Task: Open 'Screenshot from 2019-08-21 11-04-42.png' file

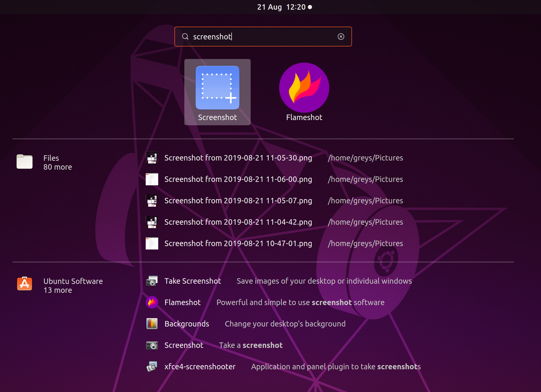Action: click(x=238, y=222)
